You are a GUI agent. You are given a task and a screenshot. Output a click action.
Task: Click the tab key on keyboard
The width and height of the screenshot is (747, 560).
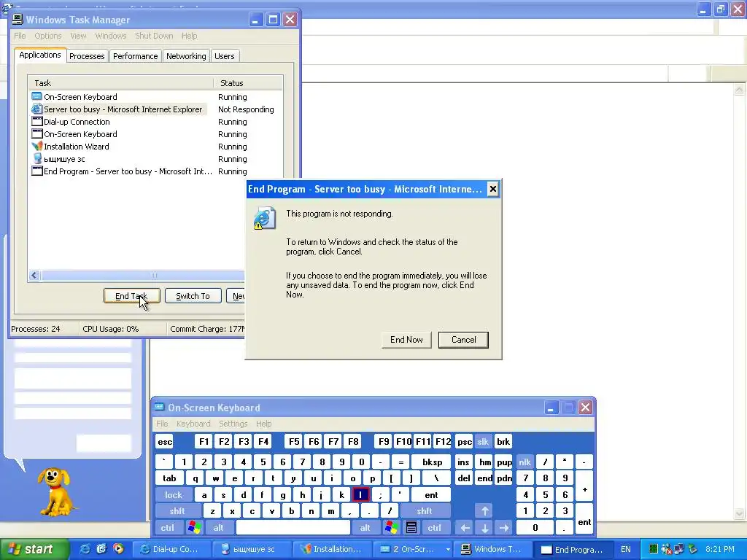[169, 478]
